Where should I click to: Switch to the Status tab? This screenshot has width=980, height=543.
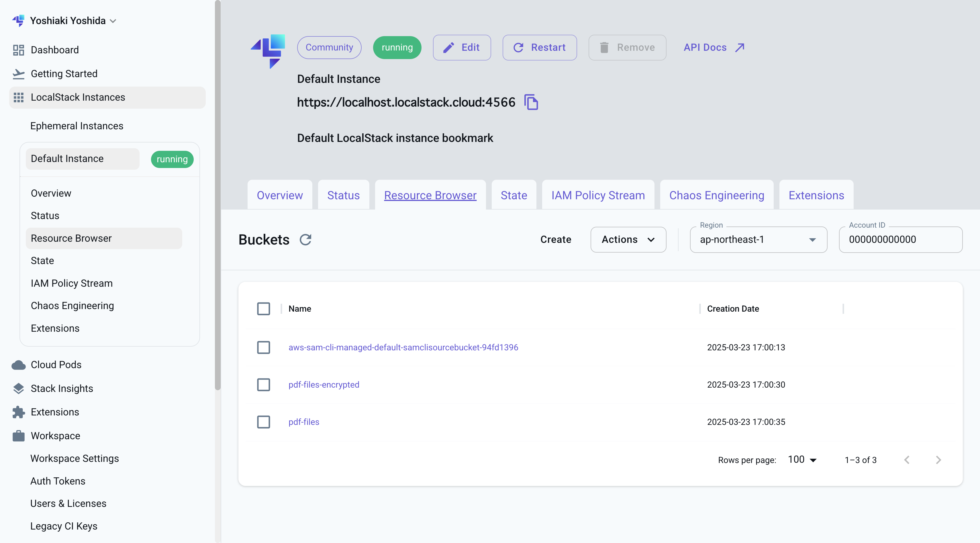(x=343, y=195)
